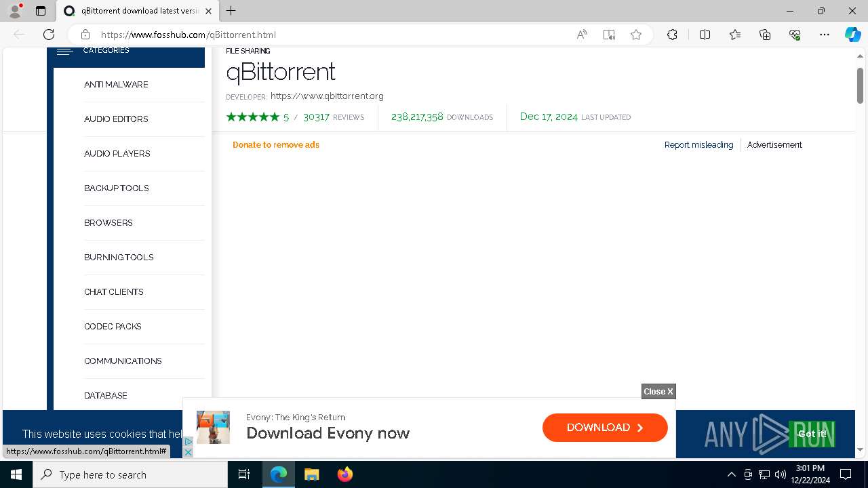
Task: Click the network icon in system tray
Action: (x=764, y=474)
